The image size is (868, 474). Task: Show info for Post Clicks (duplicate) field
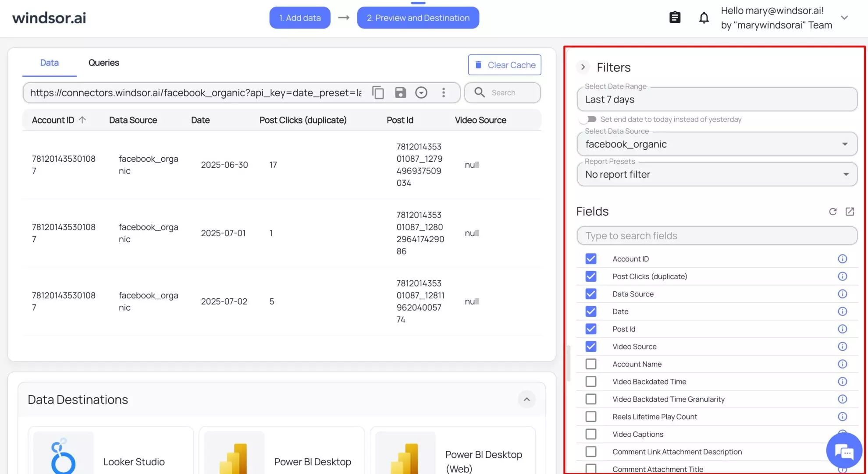[842, 276]
